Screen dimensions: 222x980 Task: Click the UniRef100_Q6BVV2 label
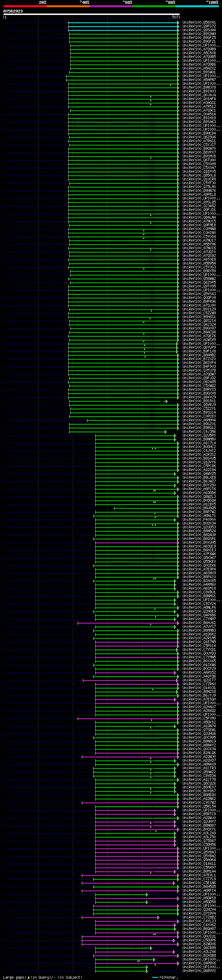coord(199,971)
